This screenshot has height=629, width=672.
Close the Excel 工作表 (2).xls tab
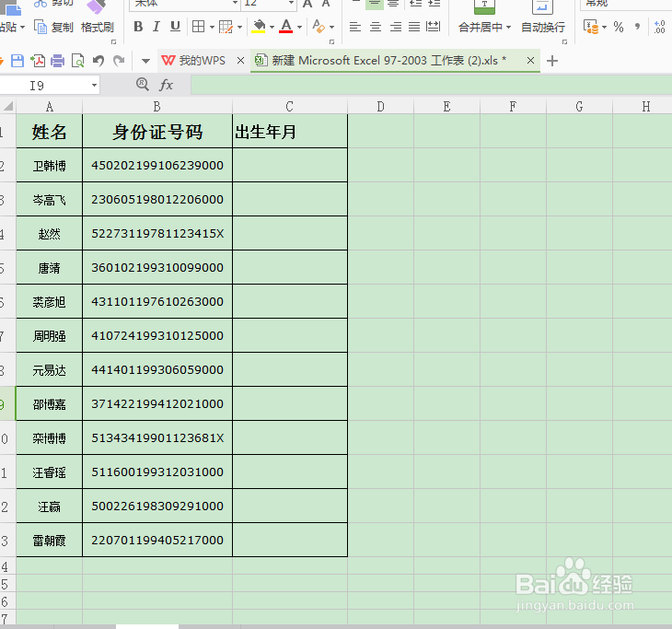[x=530, y=61]
